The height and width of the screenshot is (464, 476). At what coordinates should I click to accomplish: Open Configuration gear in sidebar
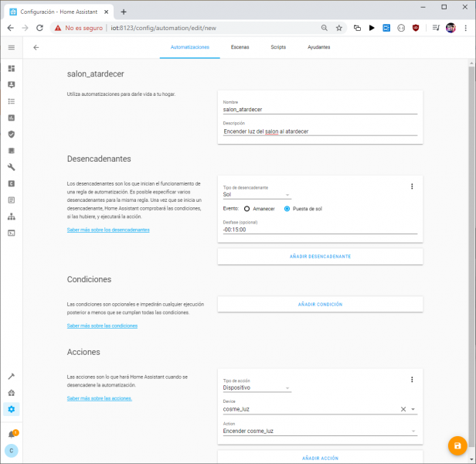coord(12,408)
